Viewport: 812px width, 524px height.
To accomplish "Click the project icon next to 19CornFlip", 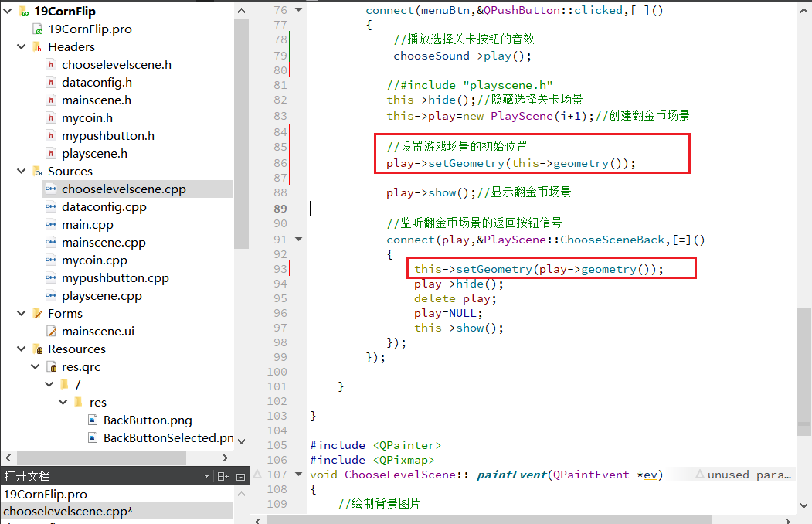I will tap(24, 11).
